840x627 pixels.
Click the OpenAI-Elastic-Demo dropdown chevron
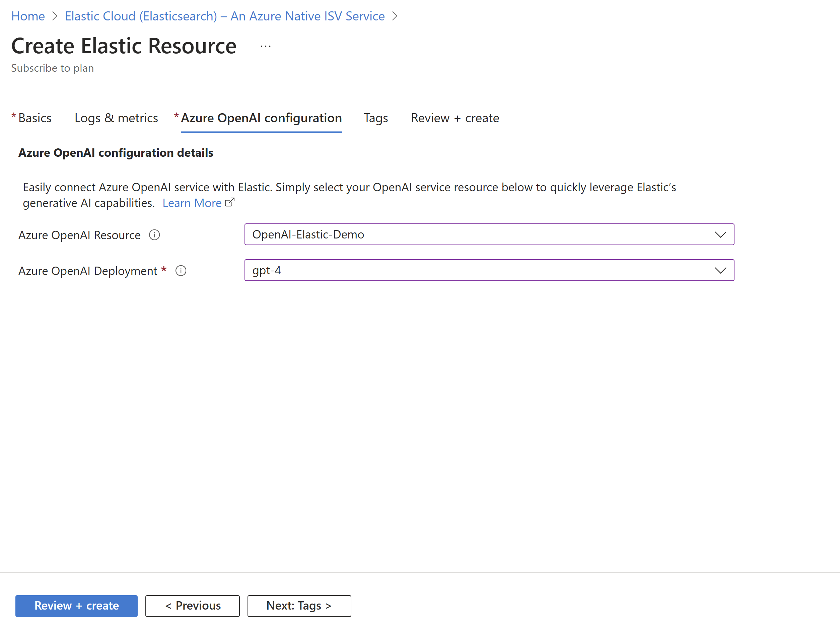(720, 234)
